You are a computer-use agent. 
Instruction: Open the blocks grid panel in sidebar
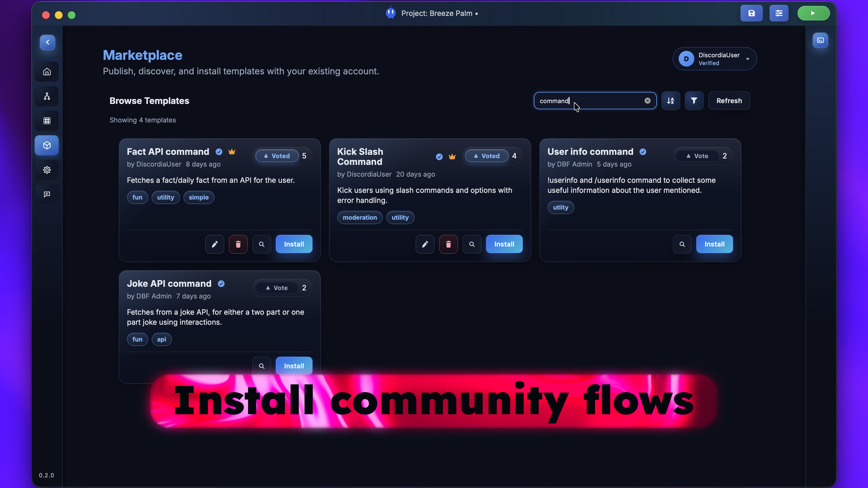click(x=47, y=121)
